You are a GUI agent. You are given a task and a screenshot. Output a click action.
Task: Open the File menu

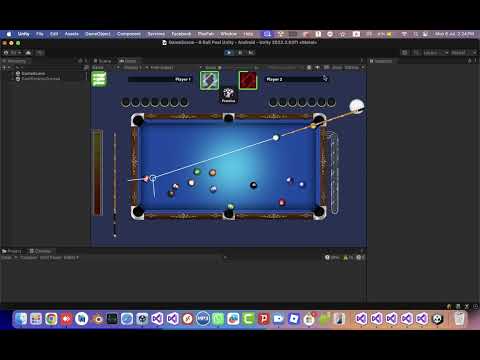point(40,34)
